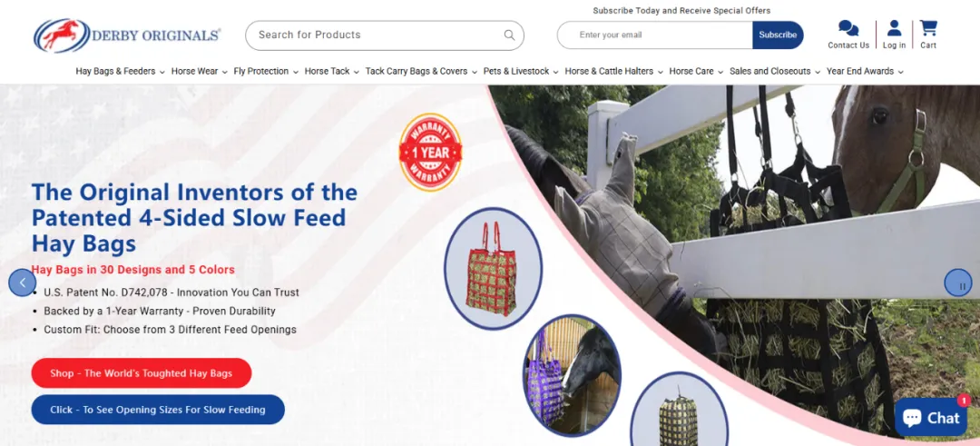The width and height of the screenshot is (980, 446).
Task: Go to the previous slide arrow
Action: pyautogui.click(x=23, y=282)
